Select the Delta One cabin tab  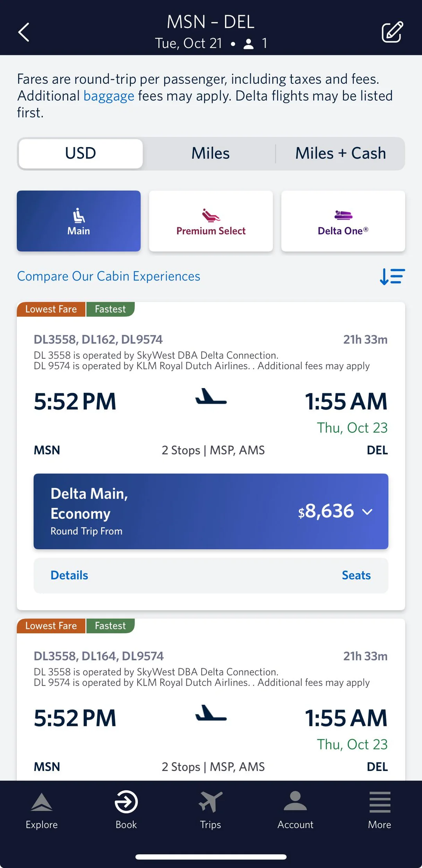coord(343,221)
